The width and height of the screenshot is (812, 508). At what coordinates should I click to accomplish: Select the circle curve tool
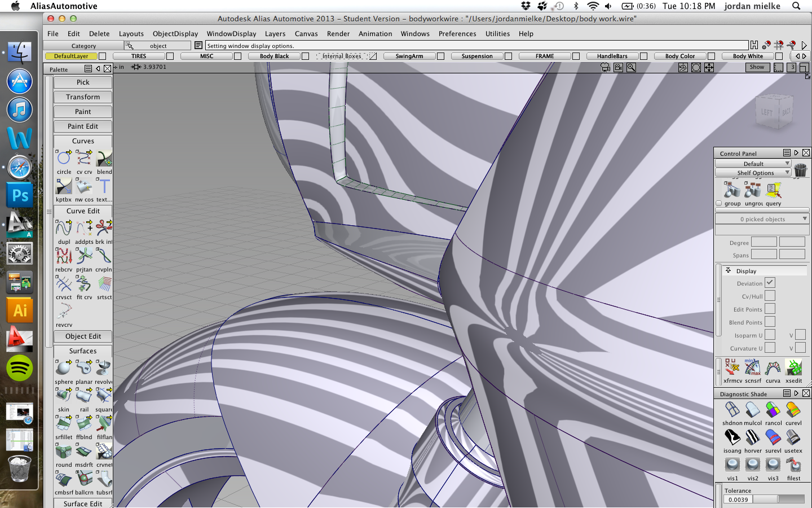(64, 159)
